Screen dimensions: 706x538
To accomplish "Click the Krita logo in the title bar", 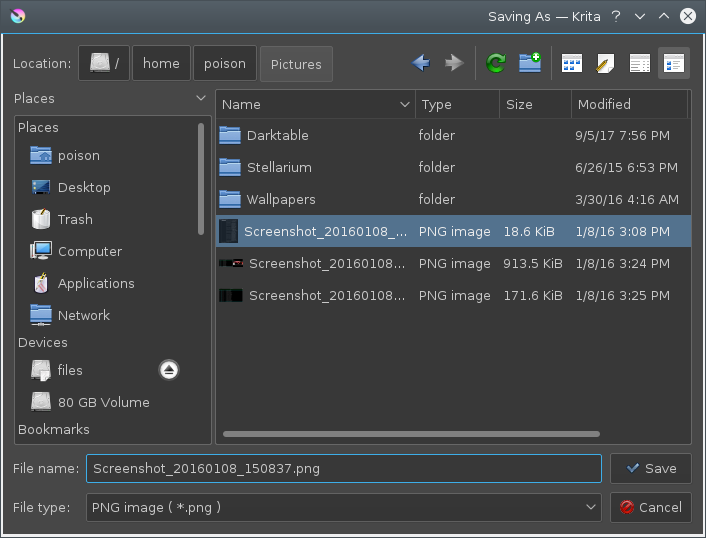I will (18, 16).
